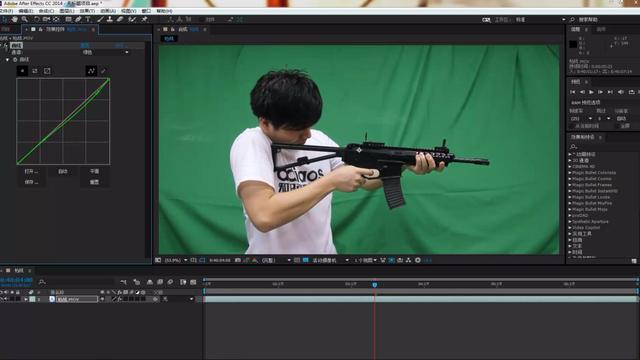Toggle the loop playback option in Preview panel
Image resolution: width=640 pixels, height=360 pixels.
click(631, 92)
